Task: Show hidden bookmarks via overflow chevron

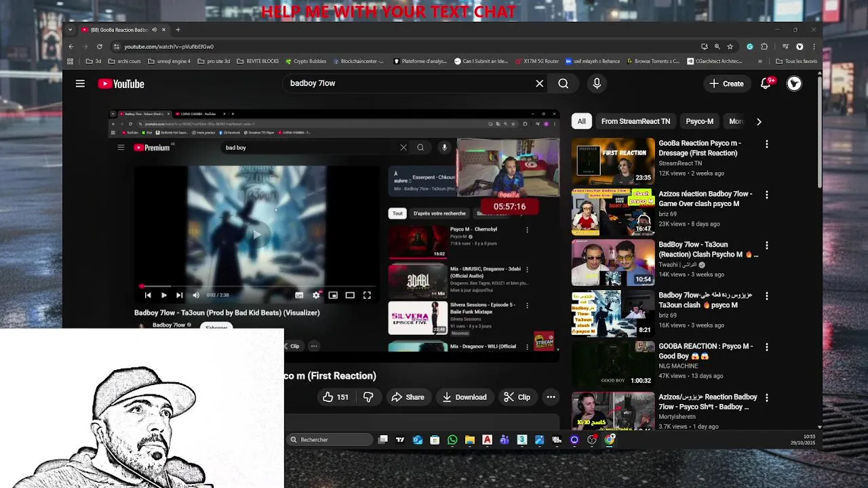Action: [x=759, y=61]
